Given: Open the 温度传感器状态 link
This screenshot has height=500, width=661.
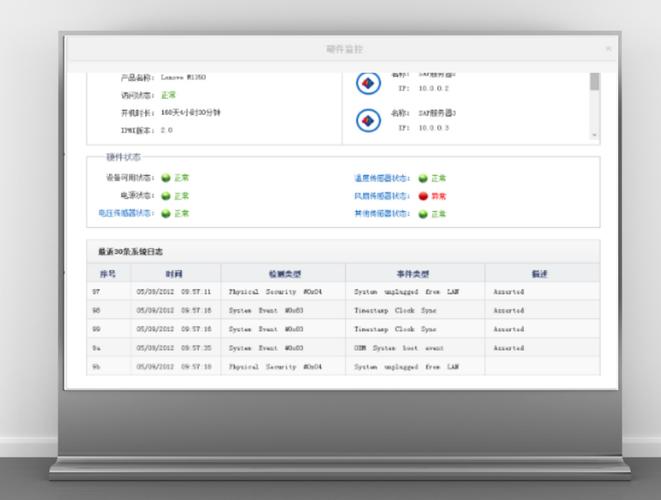Looking at the screenshot, I should tap(382, 178).
